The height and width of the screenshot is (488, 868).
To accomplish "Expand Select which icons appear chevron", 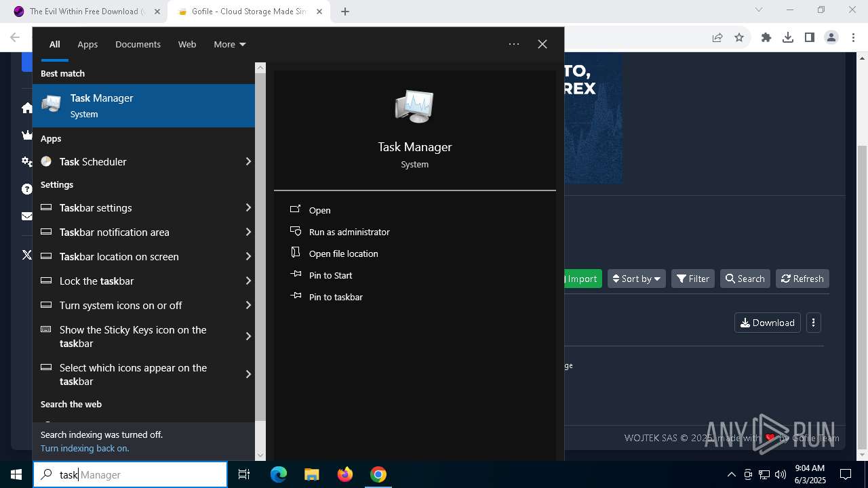I will coord(248,374).
